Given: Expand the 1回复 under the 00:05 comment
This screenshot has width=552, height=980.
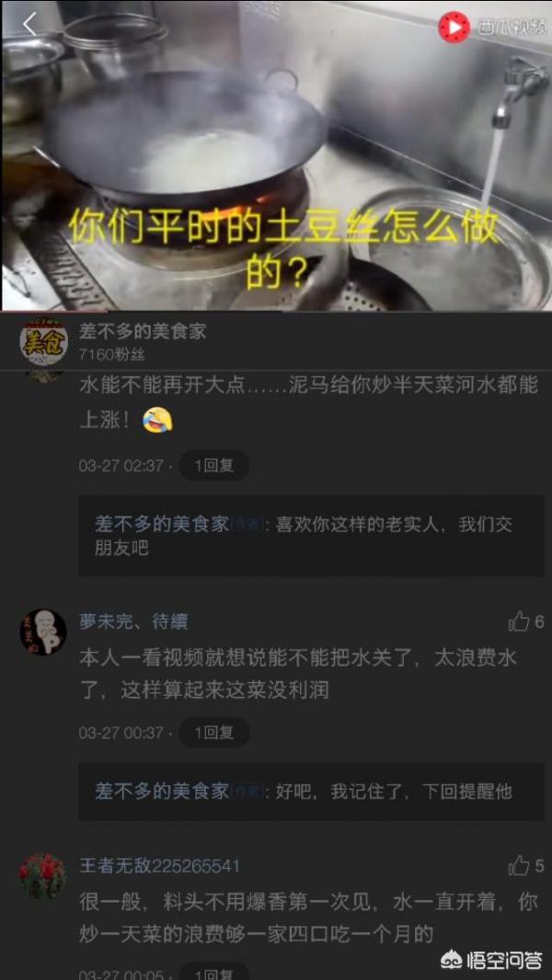Looking at the screenshot, I should point(214,972).
